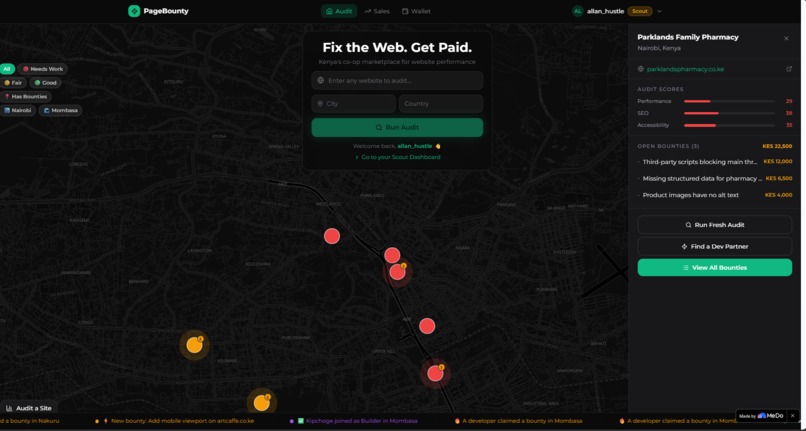This screenshot has width=806, height=431.
Task: Click the website URL audit field
Action: click(x=397, y=81)
